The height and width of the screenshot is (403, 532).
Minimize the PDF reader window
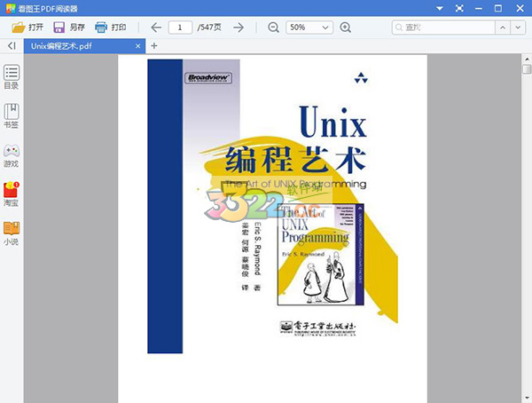pyautogui.click(x=479, y=8)
